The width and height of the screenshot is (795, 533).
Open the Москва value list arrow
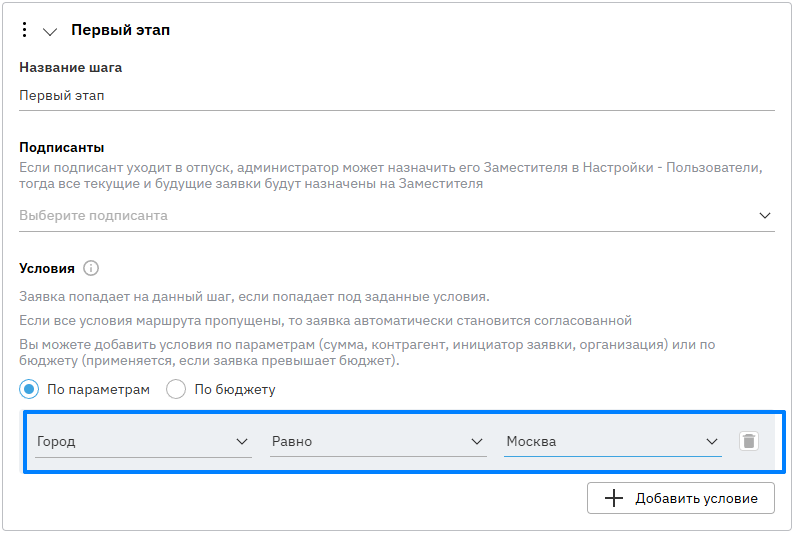click(x=711, y=442)
